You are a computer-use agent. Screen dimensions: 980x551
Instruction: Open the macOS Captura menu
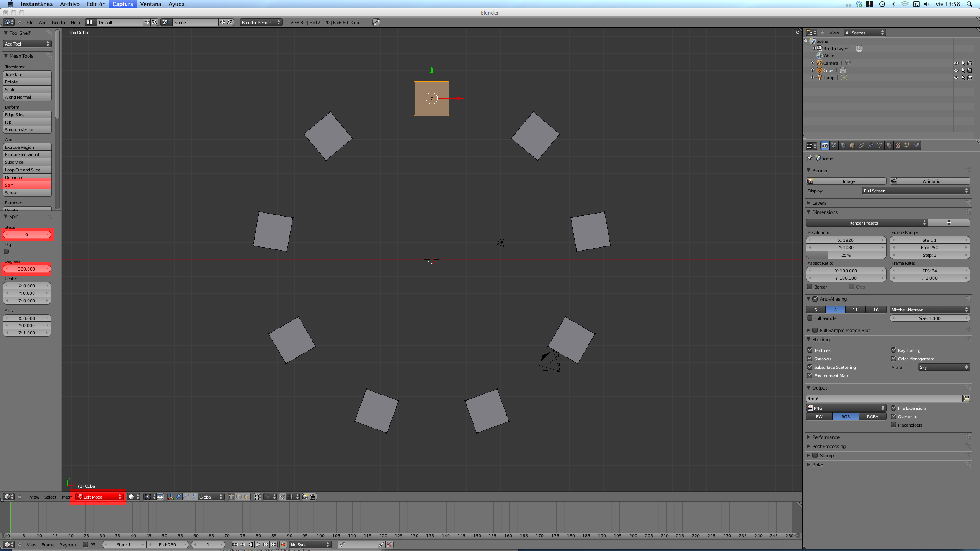pyautogui.click(x=122, y=4)
